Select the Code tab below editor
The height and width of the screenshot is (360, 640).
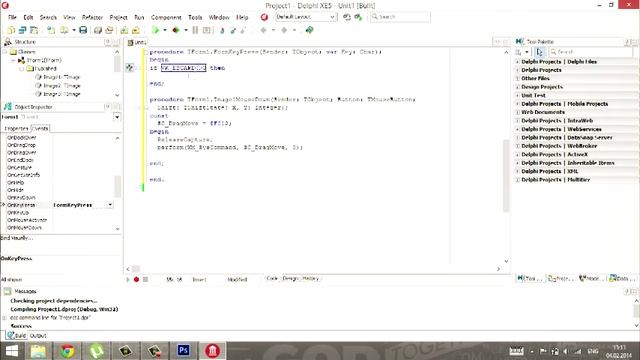(x=272, y=278)
